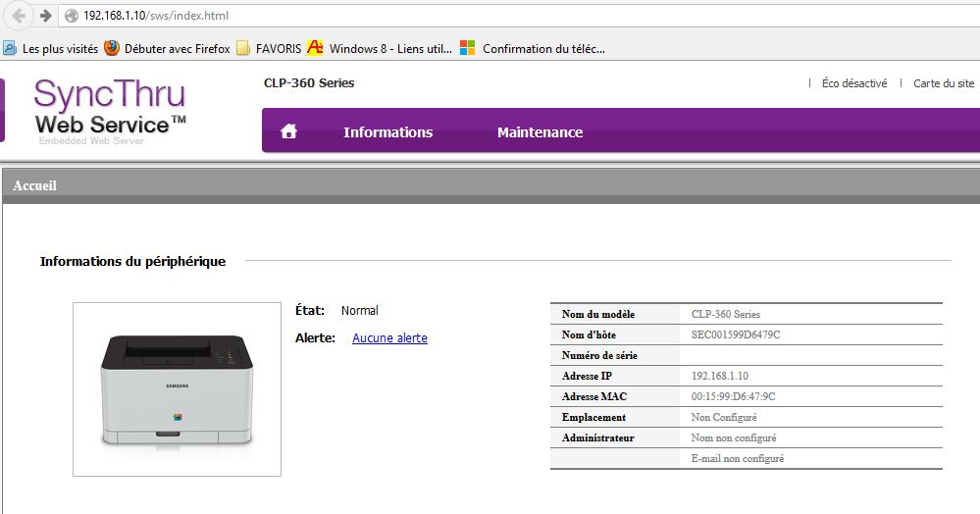Click IP address value 192.168.1.10 in table

coord(719,376)
